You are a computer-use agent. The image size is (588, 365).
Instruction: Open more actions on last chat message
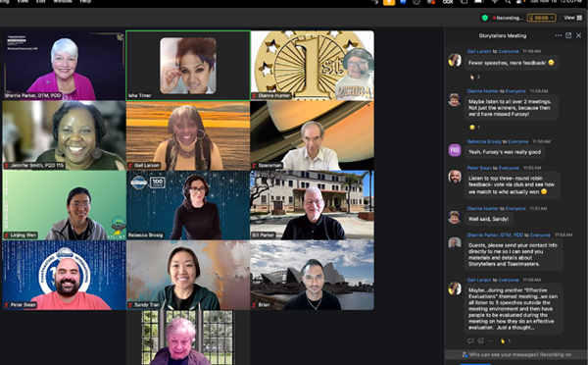click(x=491, y=341)
